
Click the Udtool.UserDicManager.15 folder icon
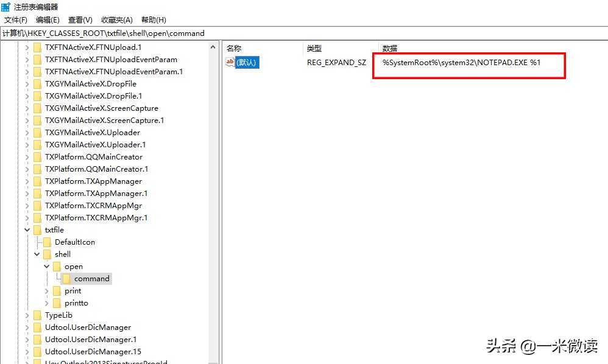point(37,352)
